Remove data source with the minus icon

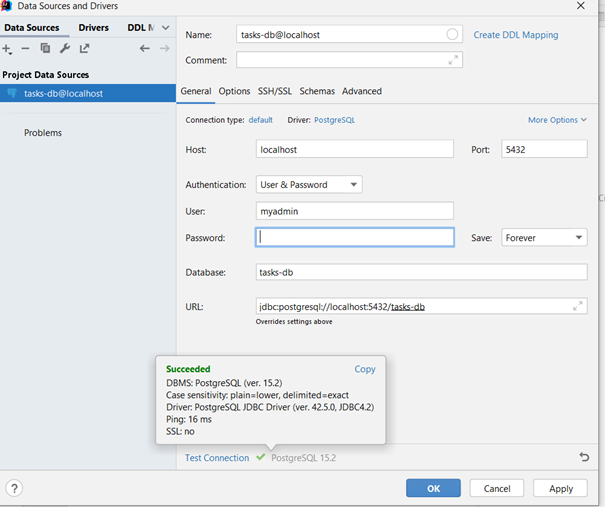click(25, 48)
